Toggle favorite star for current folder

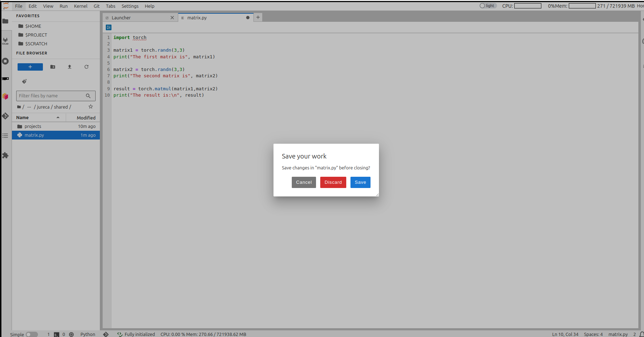[x=91, y=107]
